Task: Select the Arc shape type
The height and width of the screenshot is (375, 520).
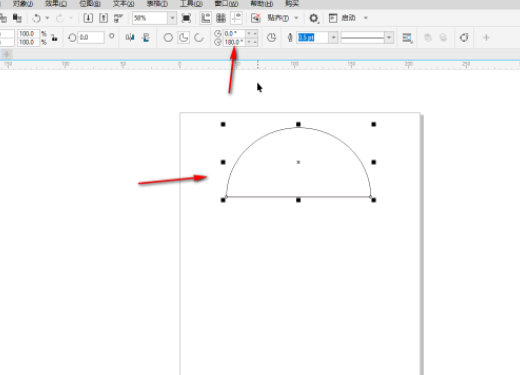Action: pos(199,37)
